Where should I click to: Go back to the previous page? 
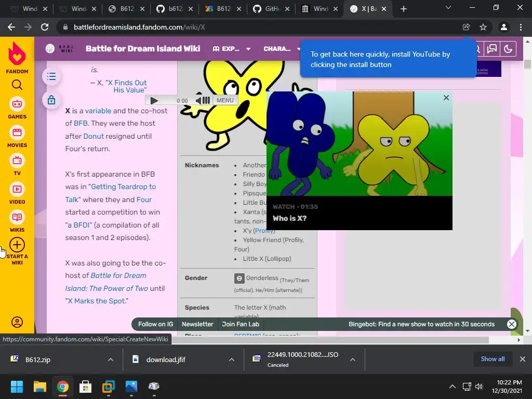click(11, 27)
